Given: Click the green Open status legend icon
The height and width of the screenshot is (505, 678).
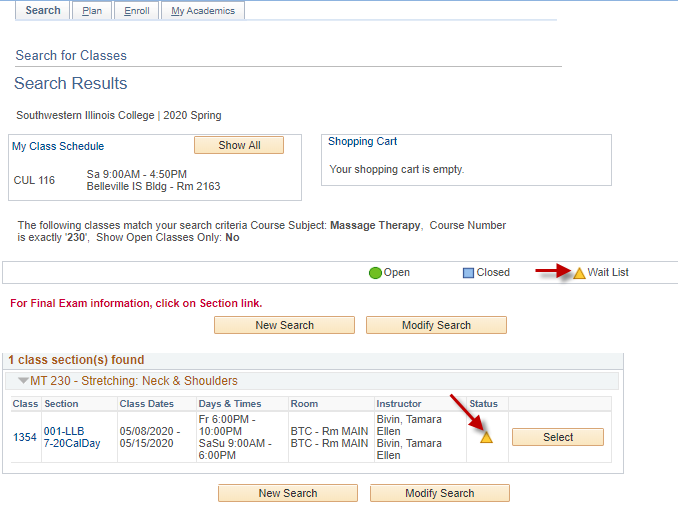Looking at the screenshot, I should 375,273.
